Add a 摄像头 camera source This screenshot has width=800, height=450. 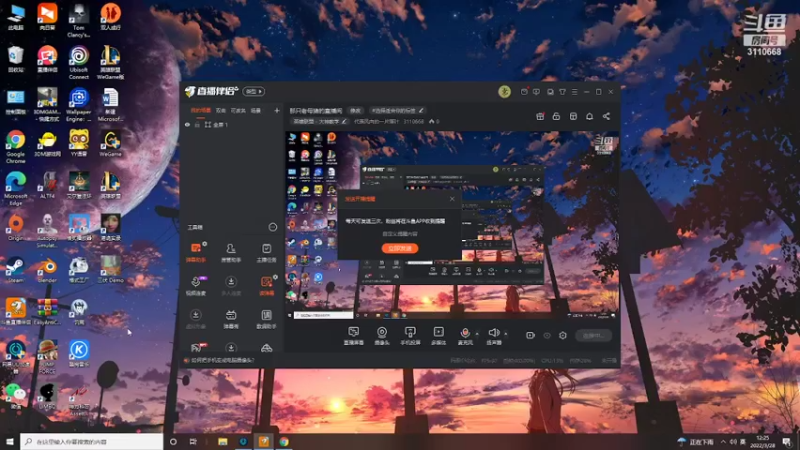pos(382,336)
